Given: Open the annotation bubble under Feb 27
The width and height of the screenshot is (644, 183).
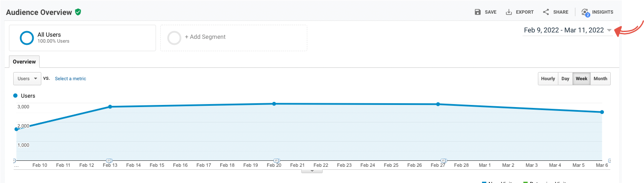Looking at the screenshot, I should coord(443,161).
